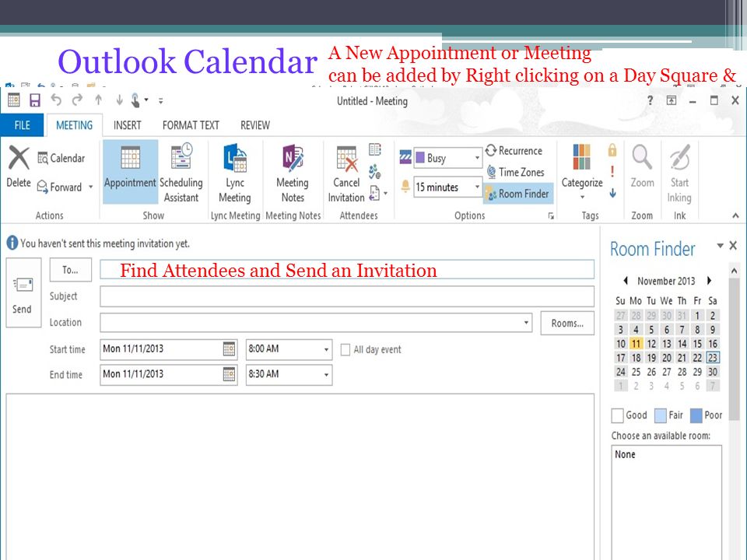This screenshot has height=560, width=747.
Task: Open Room Finder pane options arrow
Action: point(721,246)
